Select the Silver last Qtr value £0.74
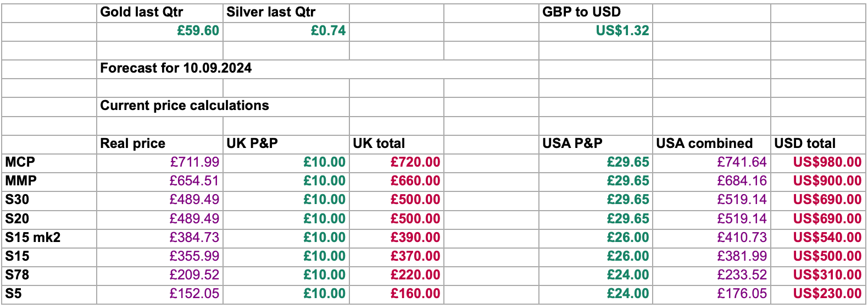 [328, 31]
